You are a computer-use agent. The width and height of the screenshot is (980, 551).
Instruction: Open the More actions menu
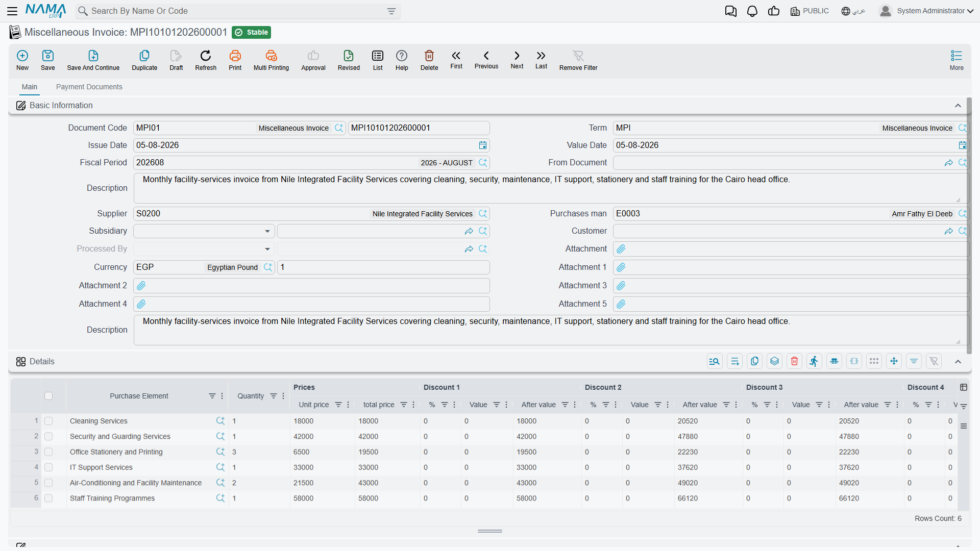[957, 60]
